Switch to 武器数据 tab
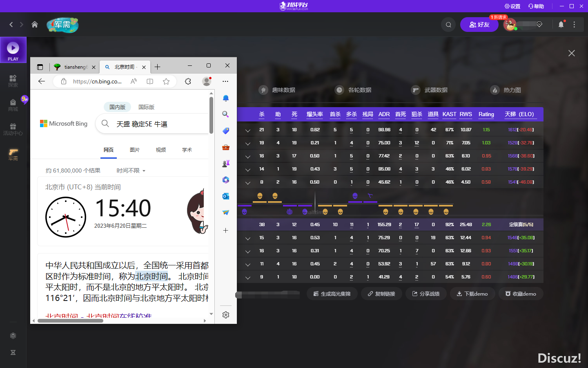Image resolution: width=588 pixels, height=368 pixels. pyautogui.click(x=430, y=90)
